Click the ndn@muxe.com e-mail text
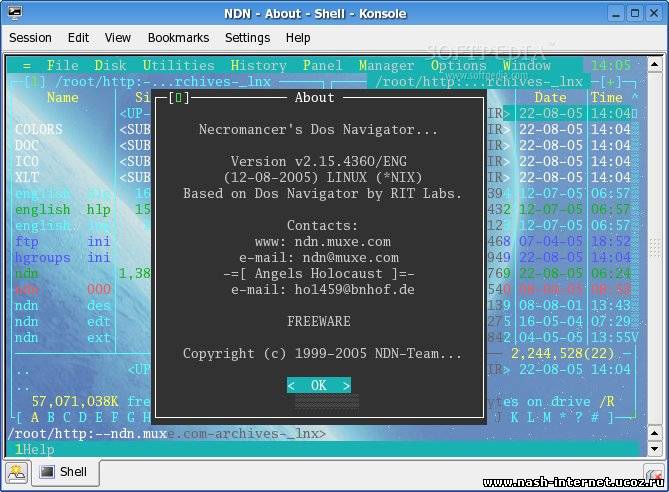 point(351,258)
